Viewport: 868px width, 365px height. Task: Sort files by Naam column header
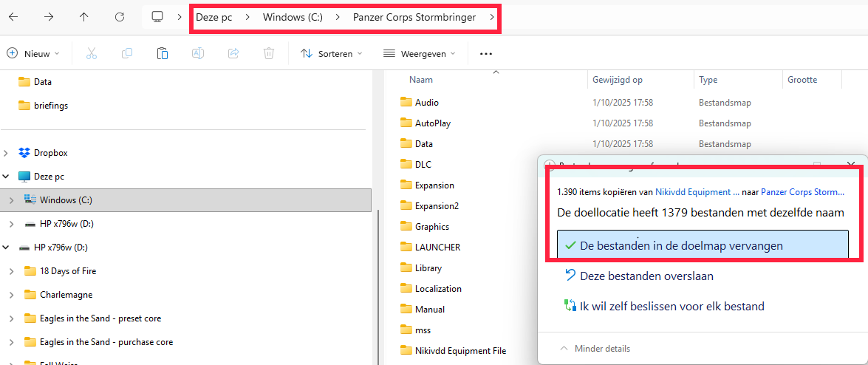point(421,79)
